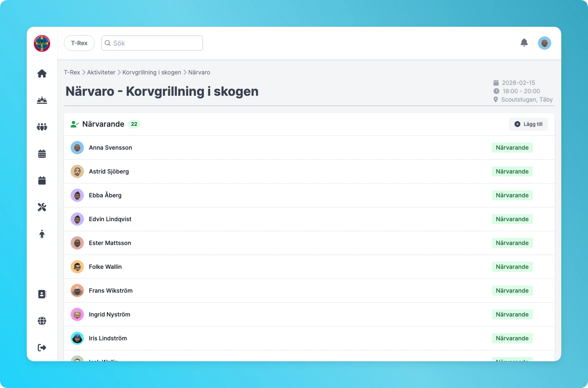Focus the Sök search field
The height and width of the screenshot is (388, 588).
[152, 43]
